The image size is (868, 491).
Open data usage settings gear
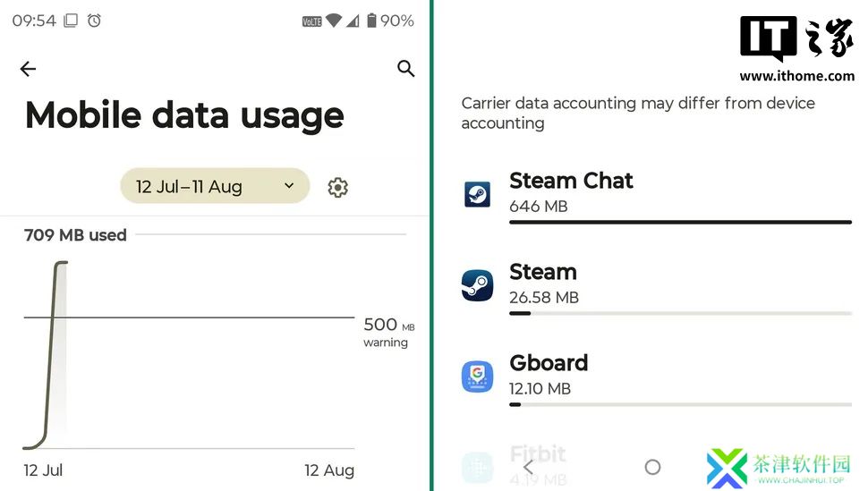coord(337,187)
